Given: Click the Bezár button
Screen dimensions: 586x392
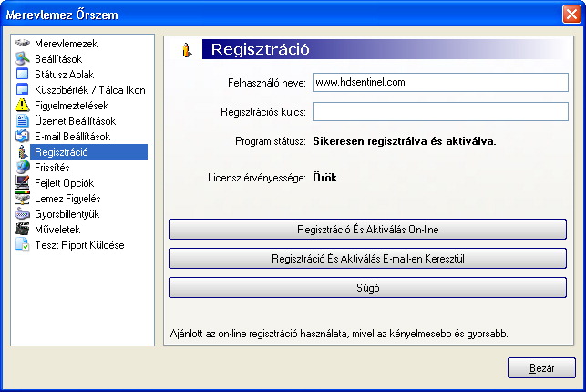Looking at the screenshot, I should click(541, 368).
